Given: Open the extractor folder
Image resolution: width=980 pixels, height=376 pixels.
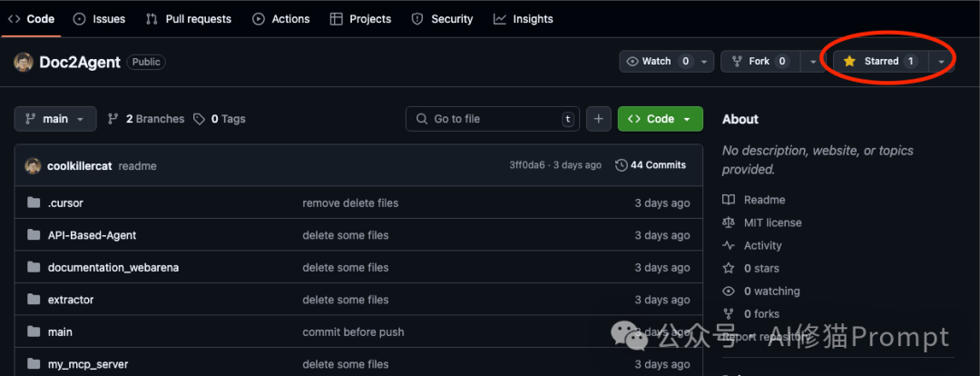Looking at the screenshot, I should (x=71, y=300).
